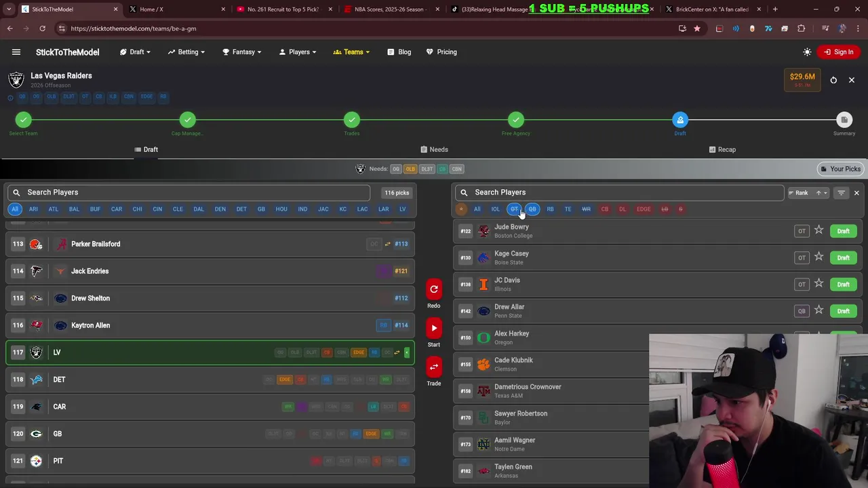Go to the Pricing page
Image resolution: width=868 pixels, height=488 pixels.
[x=441, y=52]
